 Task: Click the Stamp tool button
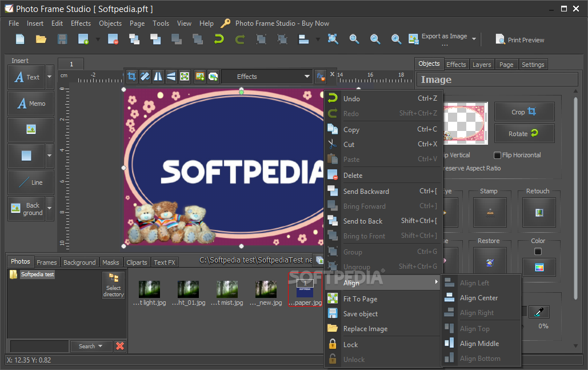[490, 213]
